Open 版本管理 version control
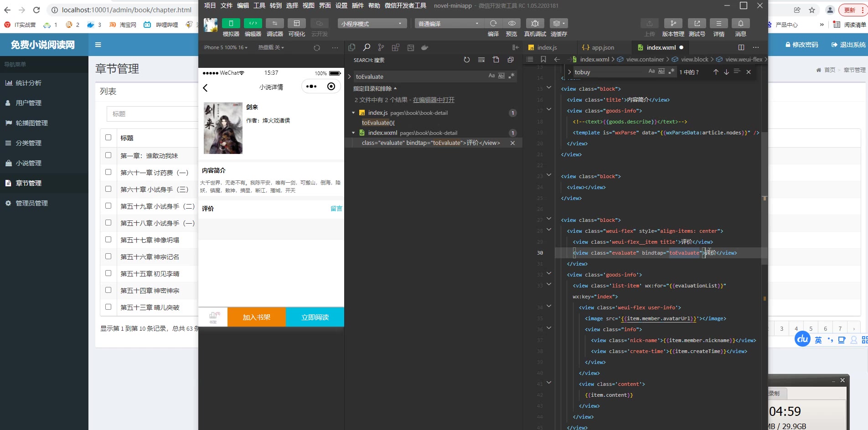The width and height of the screenshot is (868, 430). [673, 23]
